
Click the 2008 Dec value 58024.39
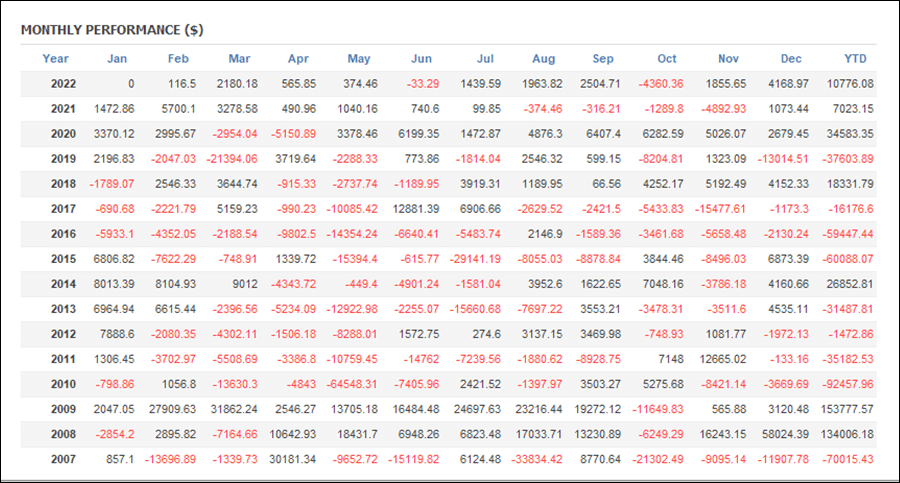click(785, 434)
